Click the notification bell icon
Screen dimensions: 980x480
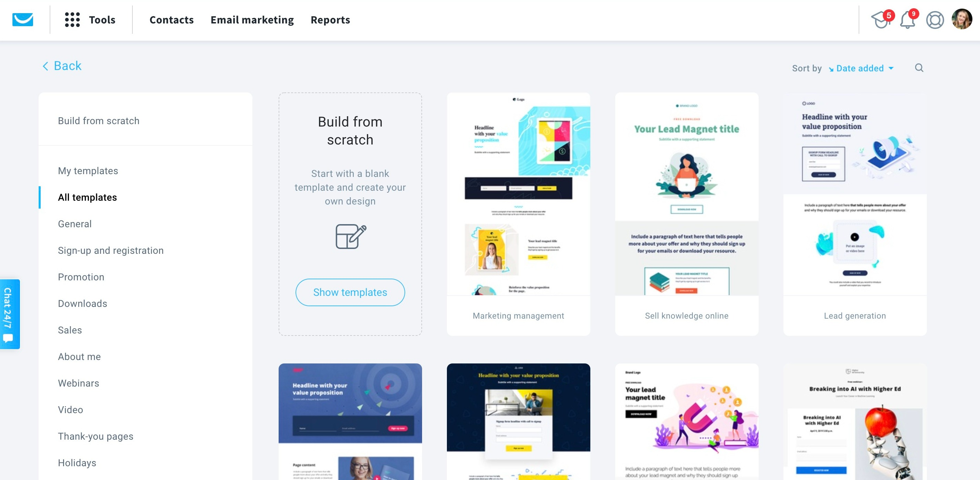[908, 19]
